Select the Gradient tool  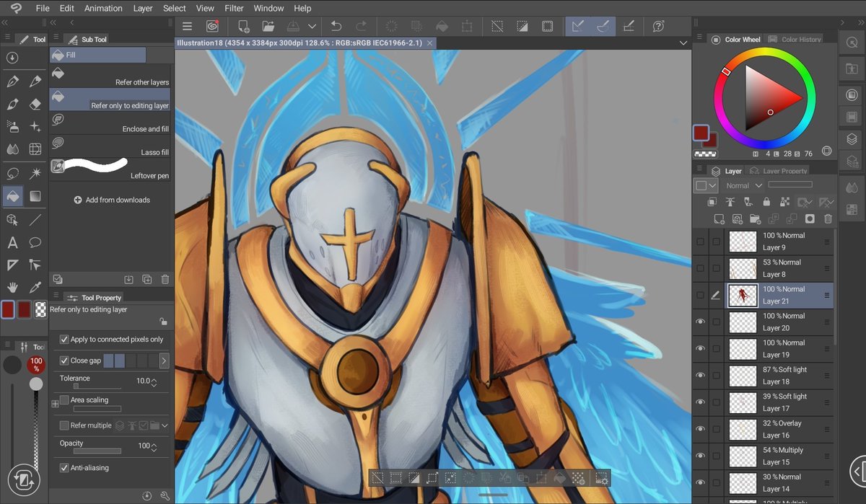(35, 196)
